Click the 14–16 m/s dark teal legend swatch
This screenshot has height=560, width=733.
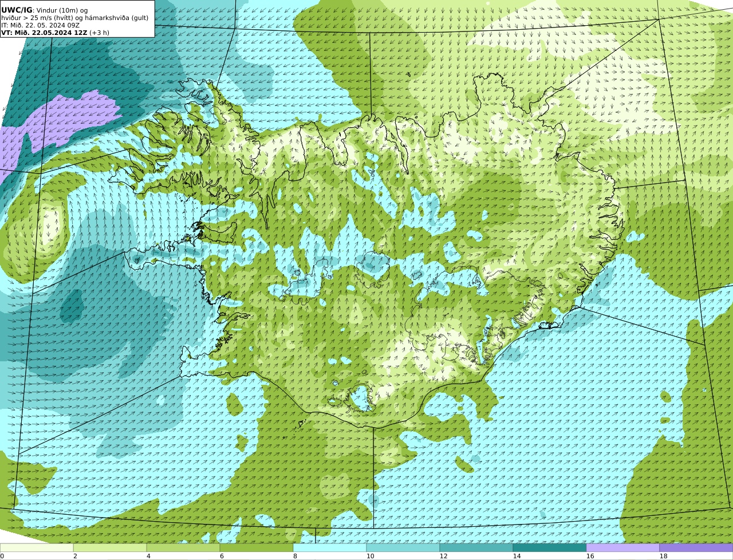[x=550, y=547]
